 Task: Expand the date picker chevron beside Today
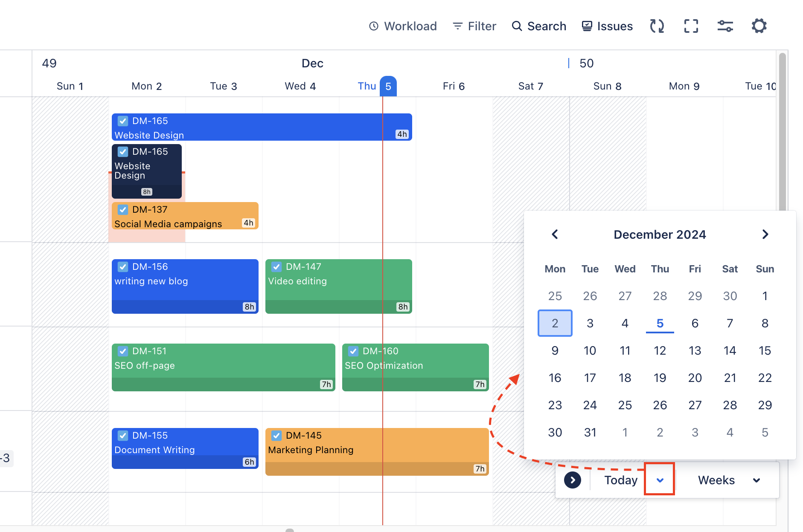pos(660,480)
